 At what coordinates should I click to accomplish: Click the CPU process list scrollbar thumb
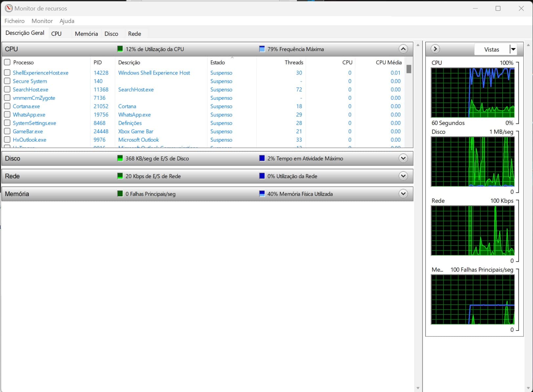point(409,69)
